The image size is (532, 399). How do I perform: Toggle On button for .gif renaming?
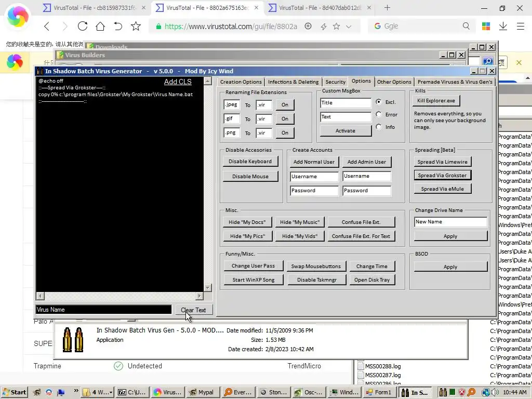point(285,119)
